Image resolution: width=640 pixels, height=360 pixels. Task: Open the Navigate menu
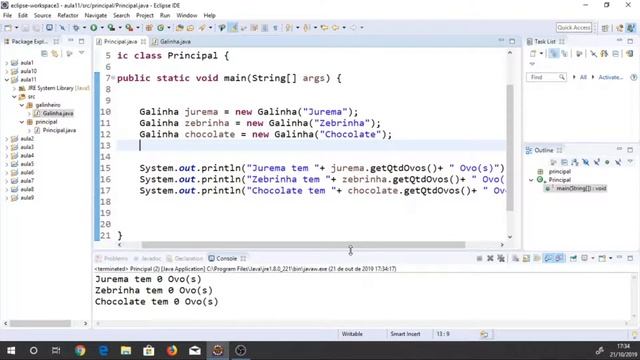pyautogui.click(x=96, y=15)
